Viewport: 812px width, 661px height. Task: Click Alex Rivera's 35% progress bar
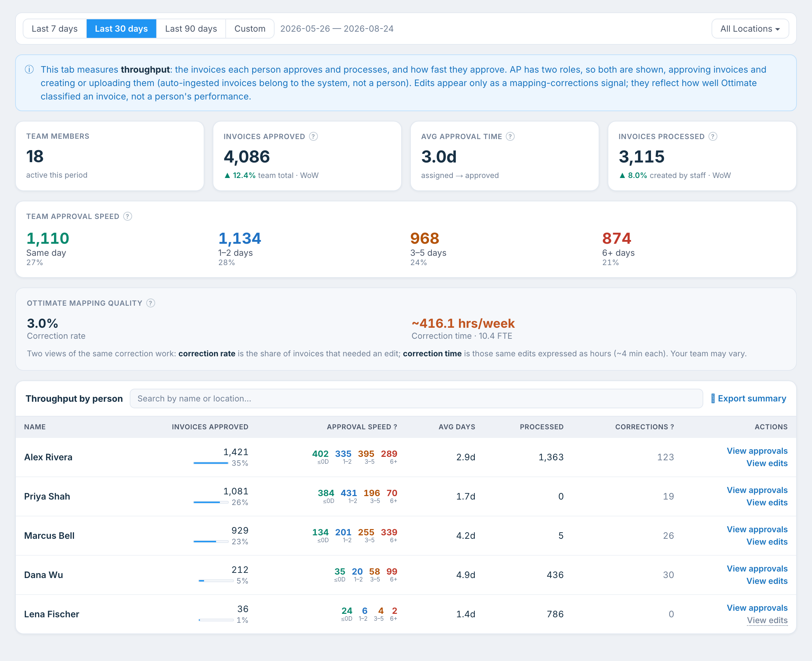211,463
